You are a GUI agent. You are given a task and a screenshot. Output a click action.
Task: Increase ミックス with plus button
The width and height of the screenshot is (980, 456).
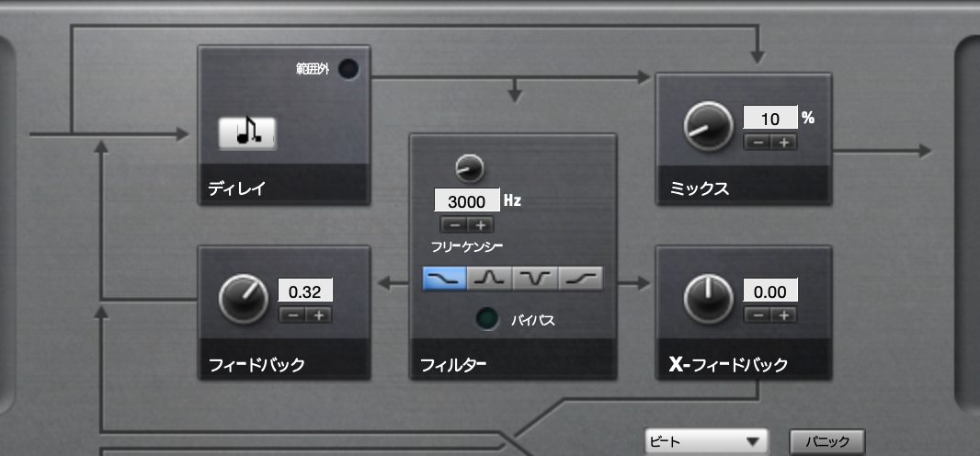pyautogui.click(x=784, y=142)
